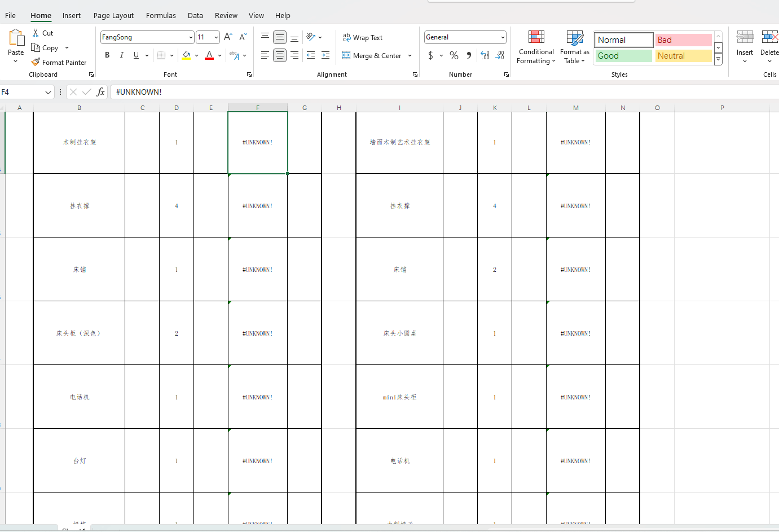This screenshot has height=532, width=779.
Task: Click the Name Box showing F4
Action: coord(21,92)
